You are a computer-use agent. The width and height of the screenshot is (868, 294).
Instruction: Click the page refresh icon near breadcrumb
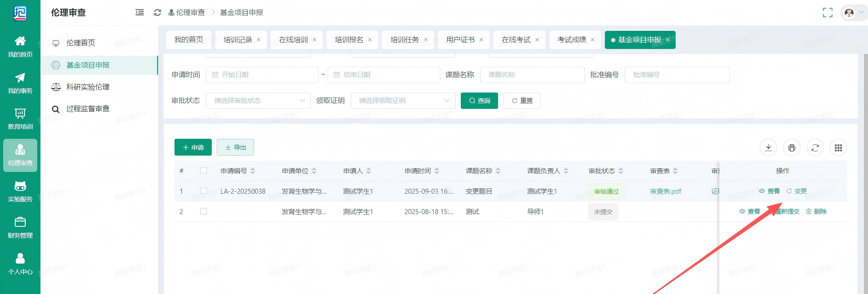click(x=157, y=12)
